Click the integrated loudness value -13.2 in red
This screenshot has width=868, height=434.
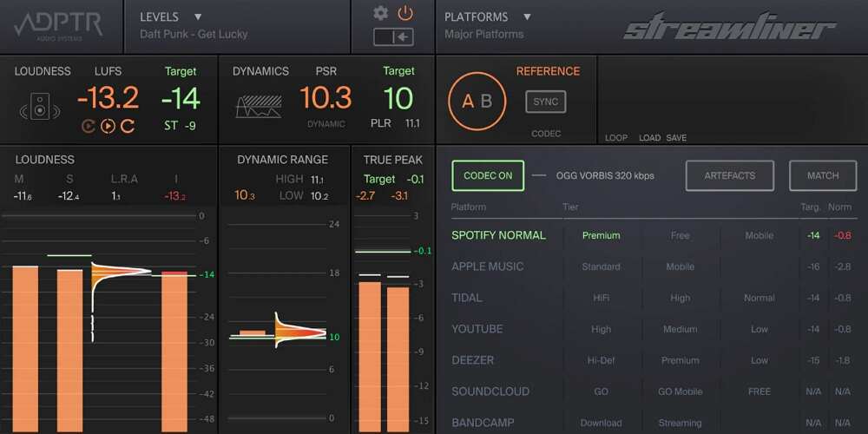[175, 196]
